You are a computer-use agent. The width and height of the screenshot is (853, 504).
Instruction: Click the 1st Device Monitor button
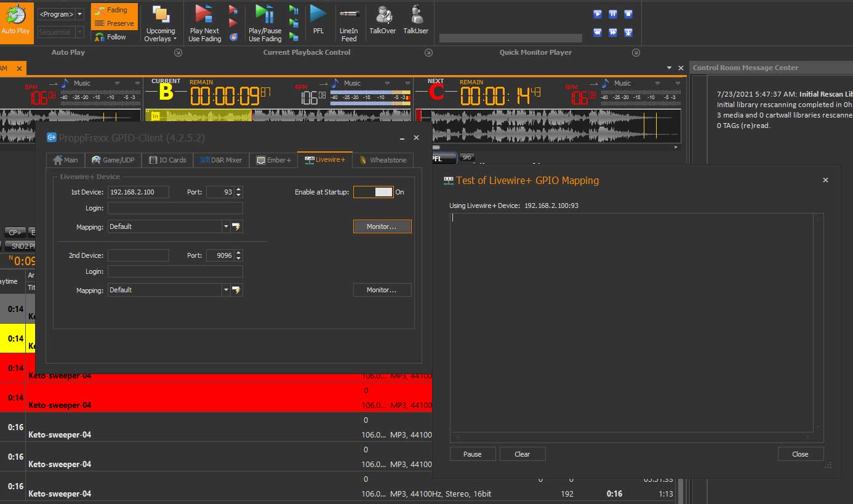coord(382,226)
